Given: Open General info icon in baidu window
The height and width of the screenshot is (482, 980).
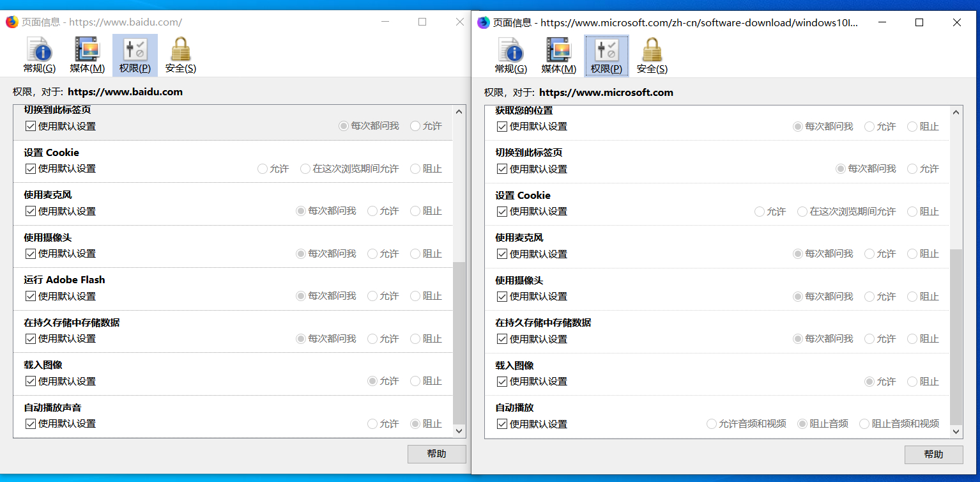Looking at the screenshot, I should (39, 50).
